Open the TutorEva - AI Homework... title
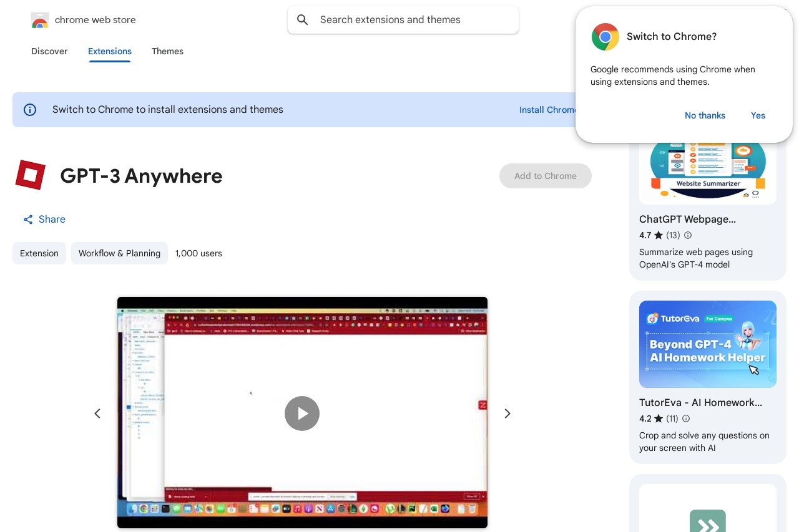 click(700, 402)
